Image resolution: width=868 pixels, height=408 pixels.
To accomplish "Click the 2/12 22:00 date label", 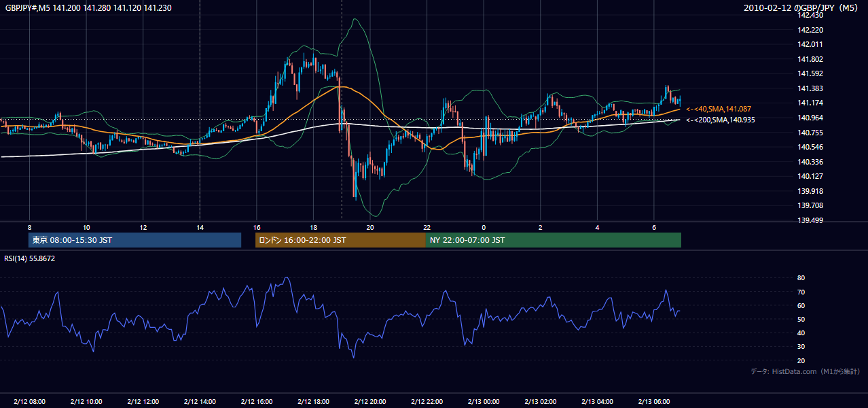I will [427, 401].
